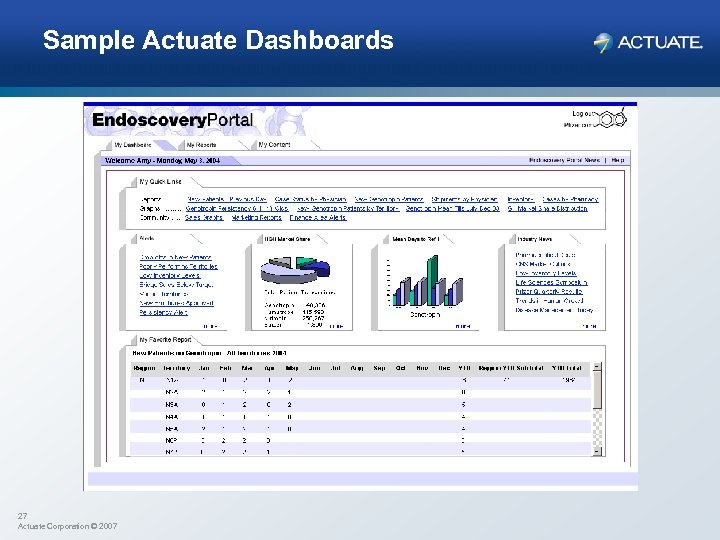Viewport: 720px width, 540px height.
Task: Switch to the My Content tab
Action: point(274,145)
